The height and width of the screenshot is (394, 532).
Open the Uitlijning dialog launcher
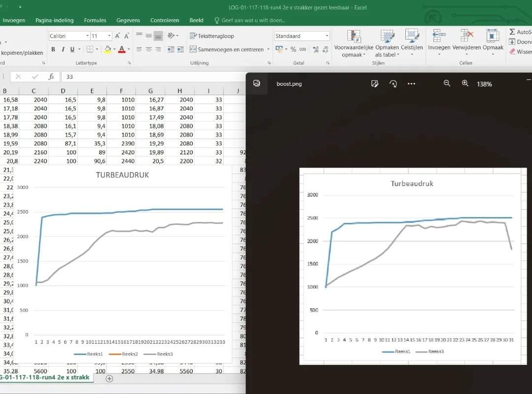pos(269,63)
